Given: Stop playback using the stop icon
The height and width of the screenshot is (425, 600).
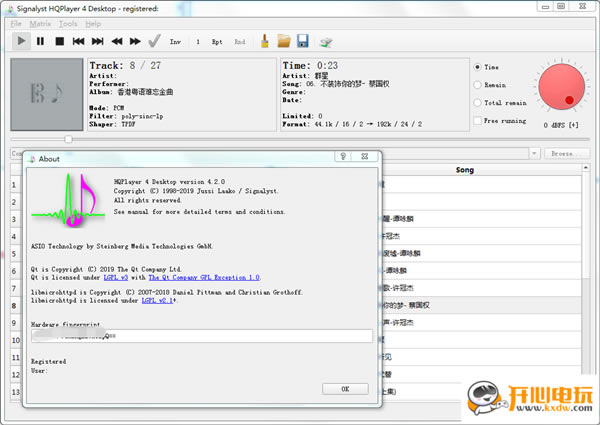Looking at the screenshot, I should (60, 41).
